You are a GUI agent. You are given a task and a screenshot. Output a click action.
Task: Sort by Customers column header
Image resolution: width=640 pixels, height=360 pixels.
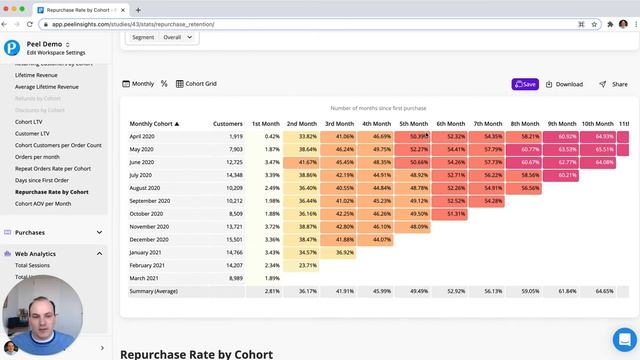(228, 124)
